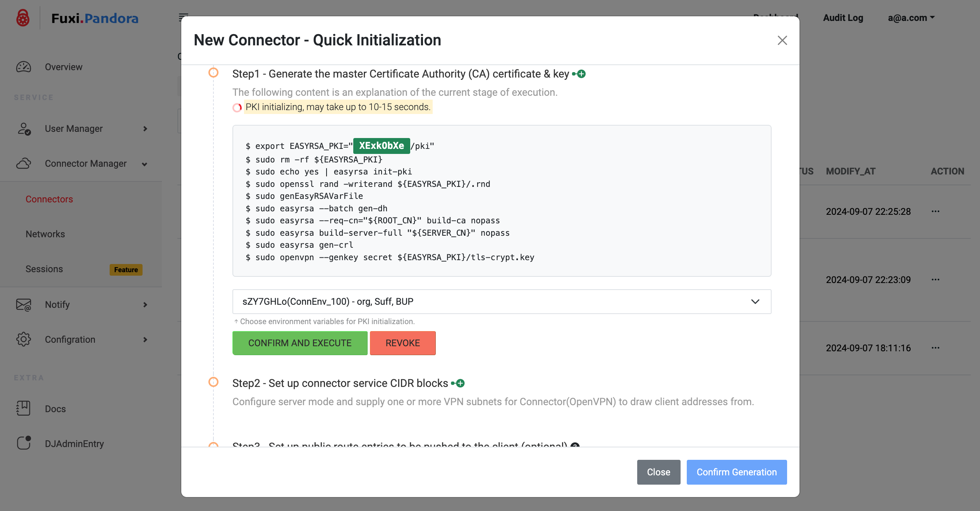
Task: Open Docs from the sidebar
Action: click(x=55, y=409)
